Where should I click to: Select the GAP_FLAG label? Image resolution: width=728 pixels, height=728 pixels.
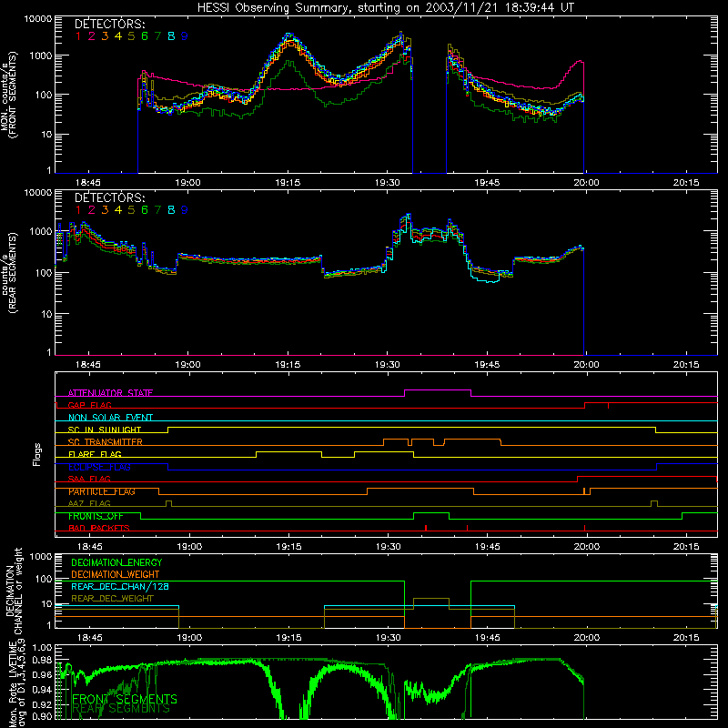[x=89, y=405]
